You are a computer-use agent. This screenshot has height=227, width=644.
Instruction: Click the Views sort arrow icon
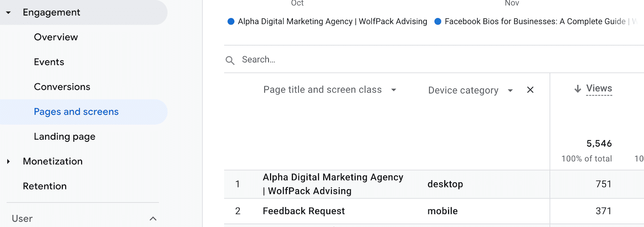pos(577,89)
